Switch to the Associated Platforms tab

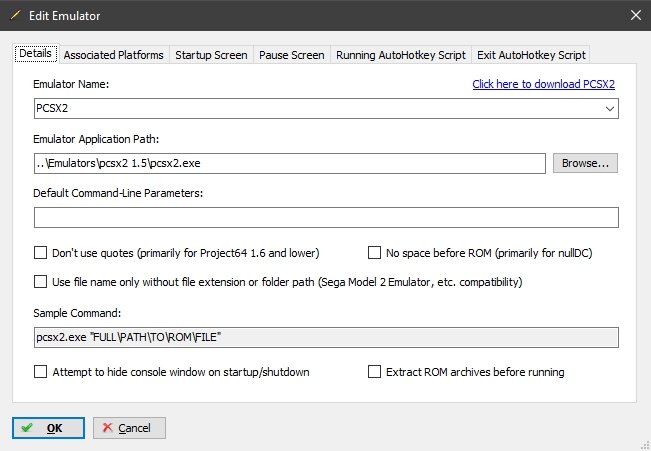(x=113, y=55)
